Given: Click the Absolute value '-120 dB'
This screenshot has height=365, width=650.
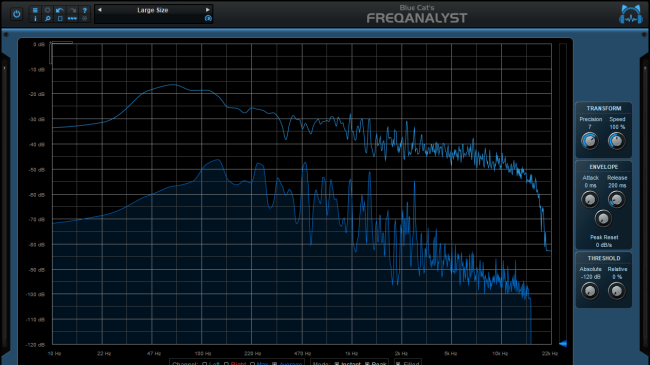Looking at the screenshot, I should click(x=590, y=277).
